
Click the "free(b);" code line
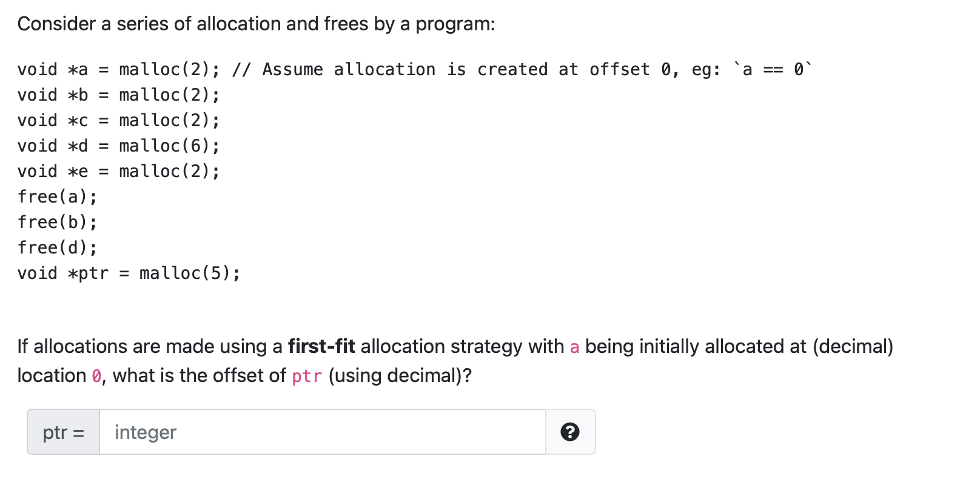click(x=57, y=223)
